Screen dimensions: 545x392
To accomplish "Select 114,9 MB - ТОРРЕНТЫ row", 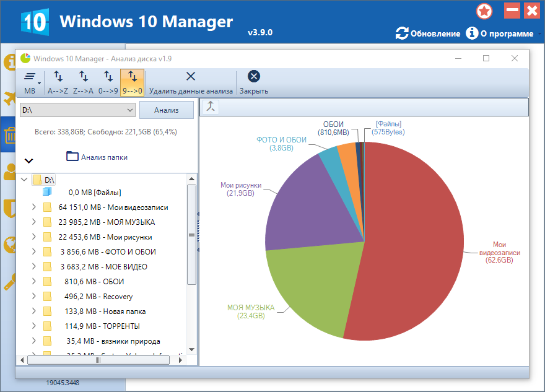I will tap(102, 326).
